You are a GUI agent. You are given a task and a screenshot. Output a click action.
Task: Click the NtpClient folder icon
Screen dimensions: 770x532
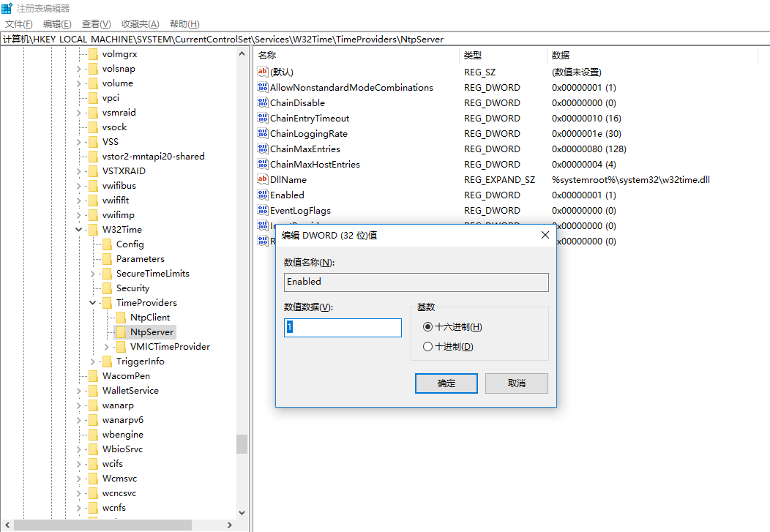coord(121,318)
